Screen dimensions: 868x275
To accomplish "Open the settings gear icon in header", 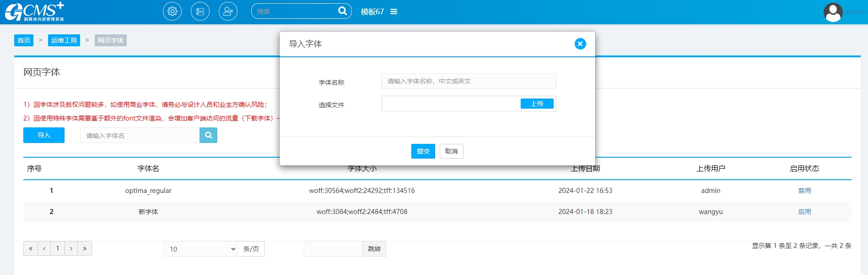I will coord(172,11).
